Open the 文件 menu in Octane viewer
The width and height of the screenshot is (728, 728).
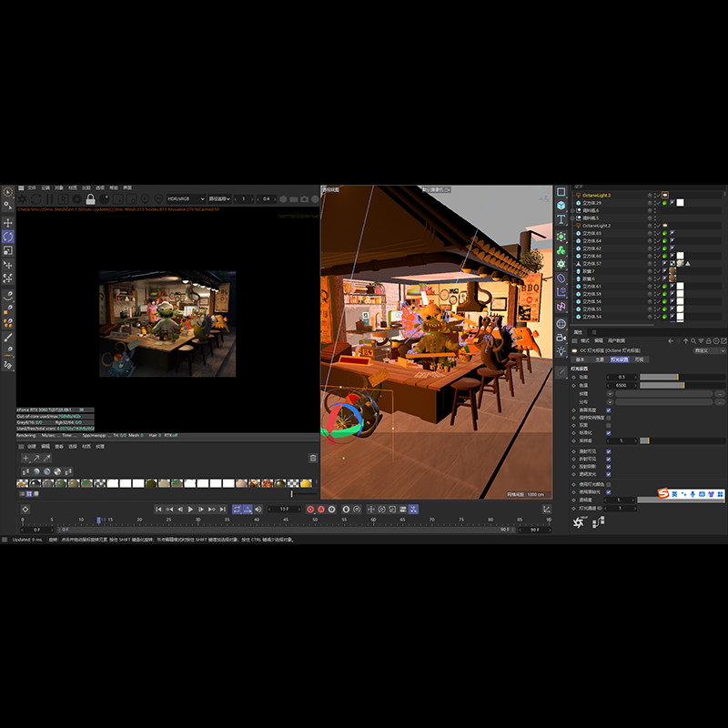click(32, 188)
